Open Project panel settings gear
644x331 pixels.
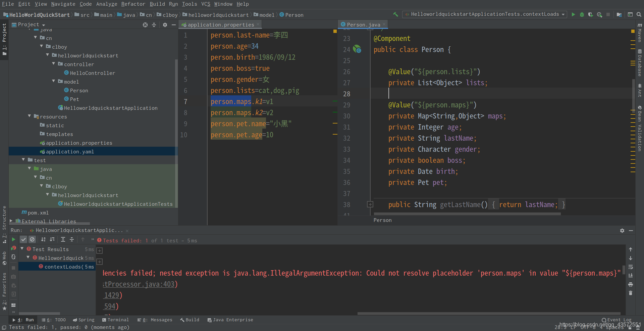165,25
